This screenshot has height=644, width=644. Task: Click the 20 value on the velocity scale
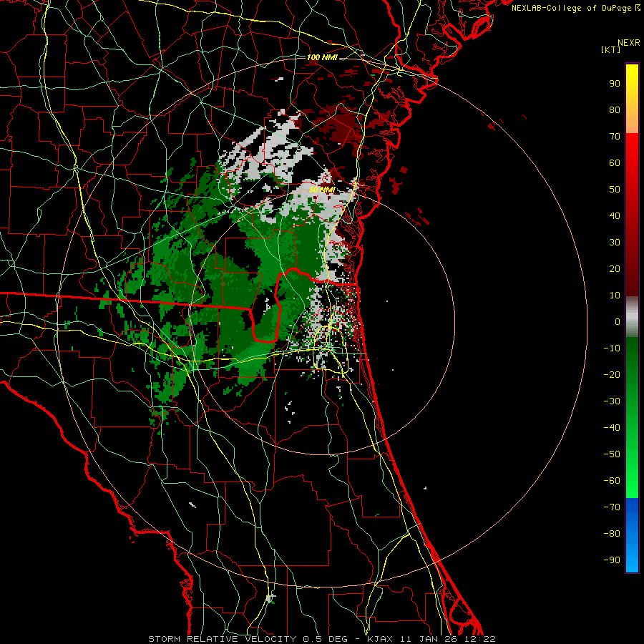pos(615,269)
